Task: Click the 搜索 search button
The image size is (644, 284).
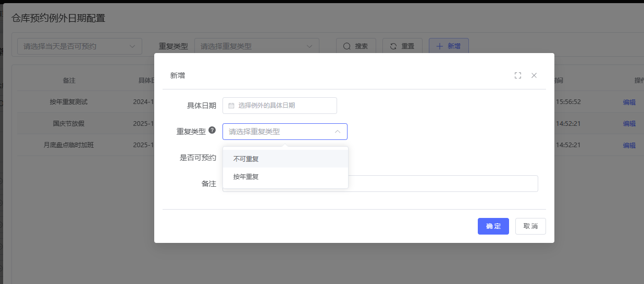Action: pos(355,46)
